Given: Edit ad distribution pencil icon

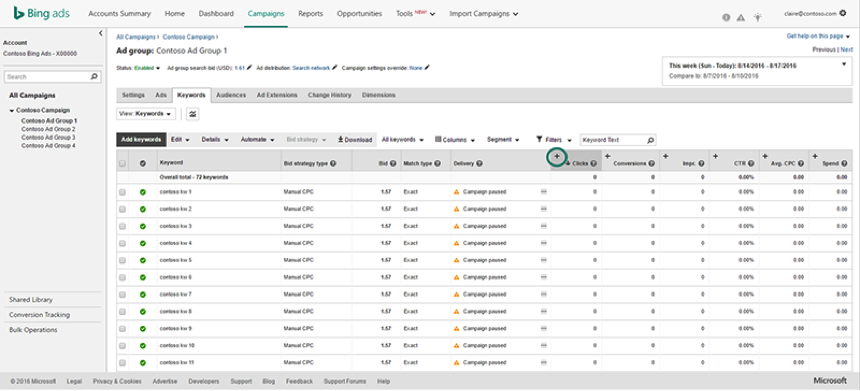Looking at the screenshot, I should [x=335, y=68].
